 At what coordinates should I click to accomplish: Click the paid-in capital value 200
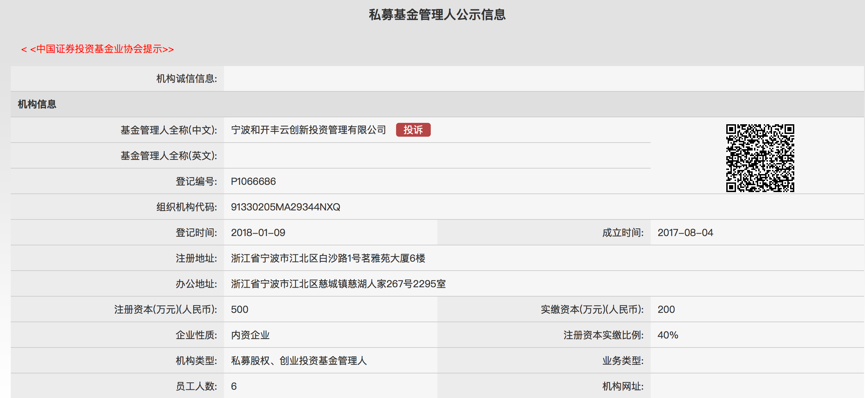pyautogui.click(x=666, y=310)
